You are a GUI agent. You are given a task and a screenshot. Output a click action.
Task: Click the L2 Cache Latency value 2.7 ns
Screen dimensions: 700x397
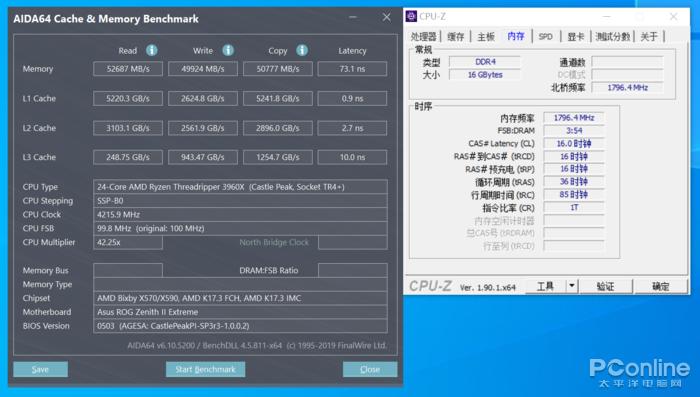352,128
